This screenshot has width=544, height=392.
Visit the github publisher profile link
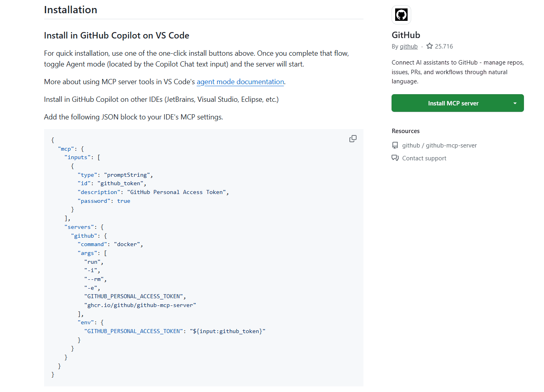click(408, 46)
